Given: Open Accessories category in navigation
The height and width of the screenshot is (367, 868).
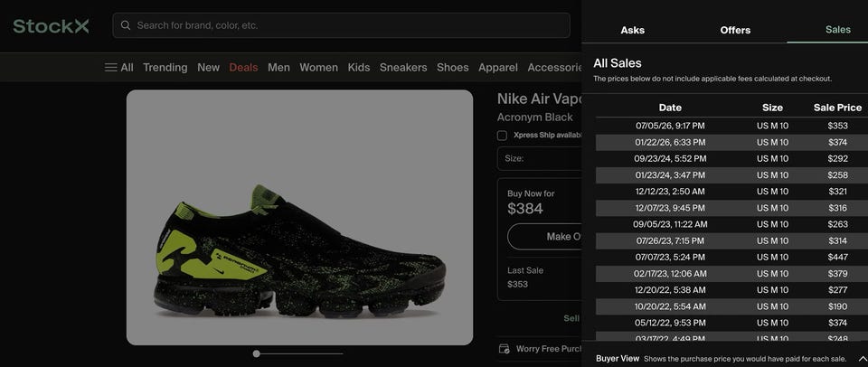Looking at the screenshot, I should click(554, 68).
